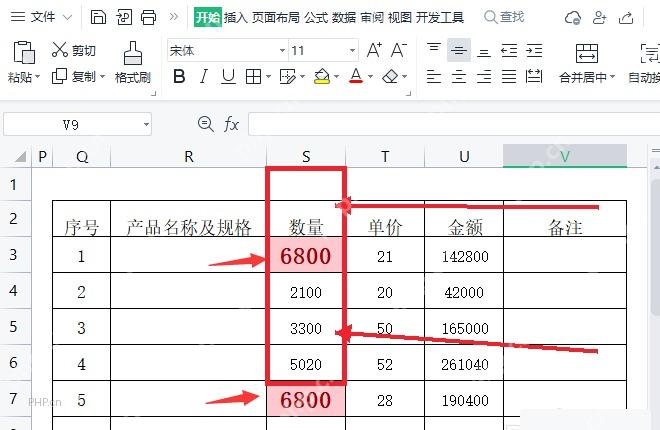Click the draw border pencil icon
The image size is (660, 430).
coord(288,77)
